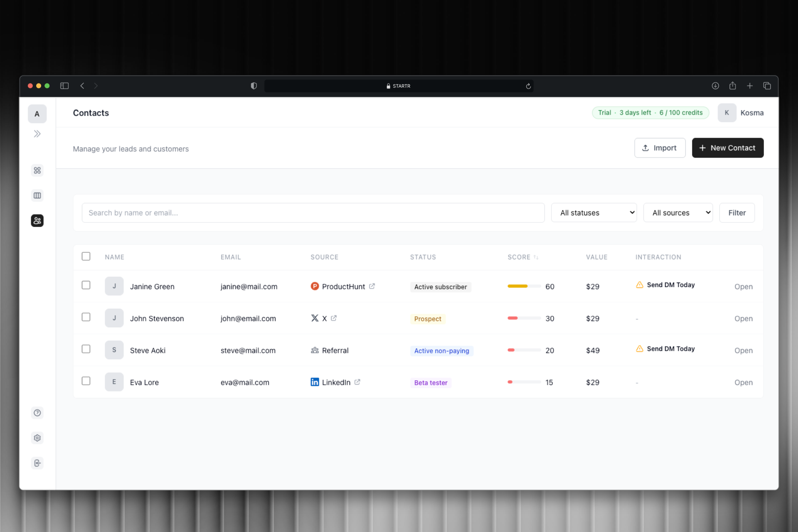Sort by Score using the sort arrow
This screenshot has height=532, width=798.
tap(536, 257)
